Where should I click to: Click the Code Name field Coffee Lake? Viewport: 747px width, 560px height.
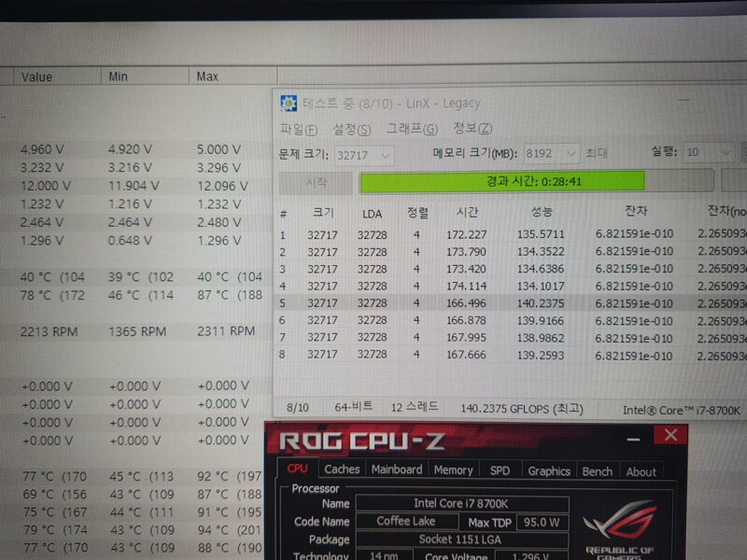(406, 521)
